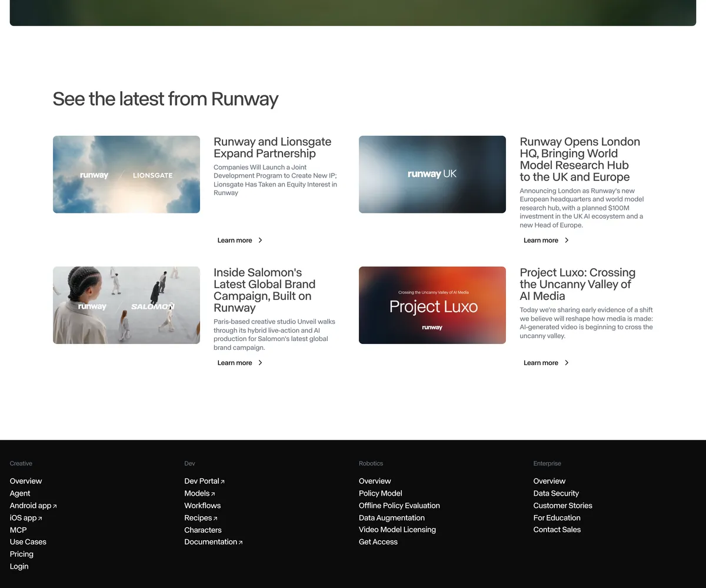The image size is (706, 588).
Task: Open the Android app footer link
Action: tap(34, 506)
